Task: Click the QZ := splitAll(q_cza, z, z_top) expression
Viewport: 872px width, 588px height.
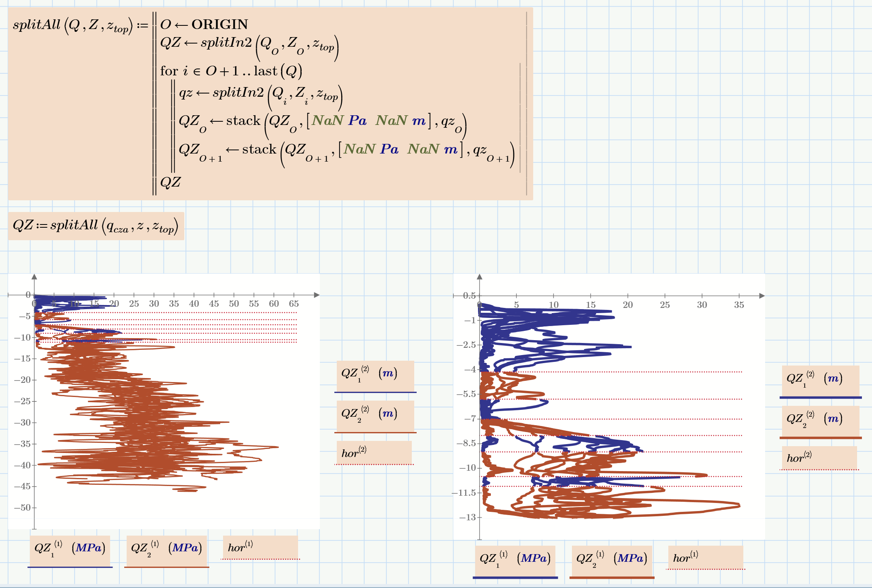Action: (97, 226)
